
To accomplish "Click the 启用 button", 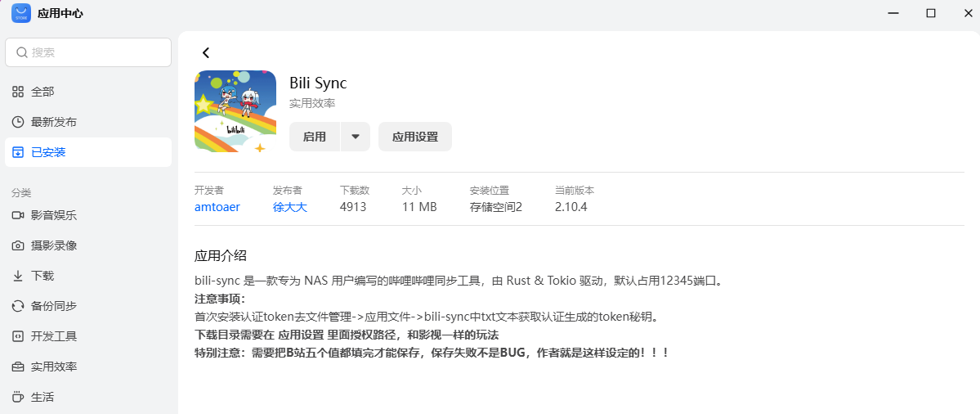I will click(315, 137).
